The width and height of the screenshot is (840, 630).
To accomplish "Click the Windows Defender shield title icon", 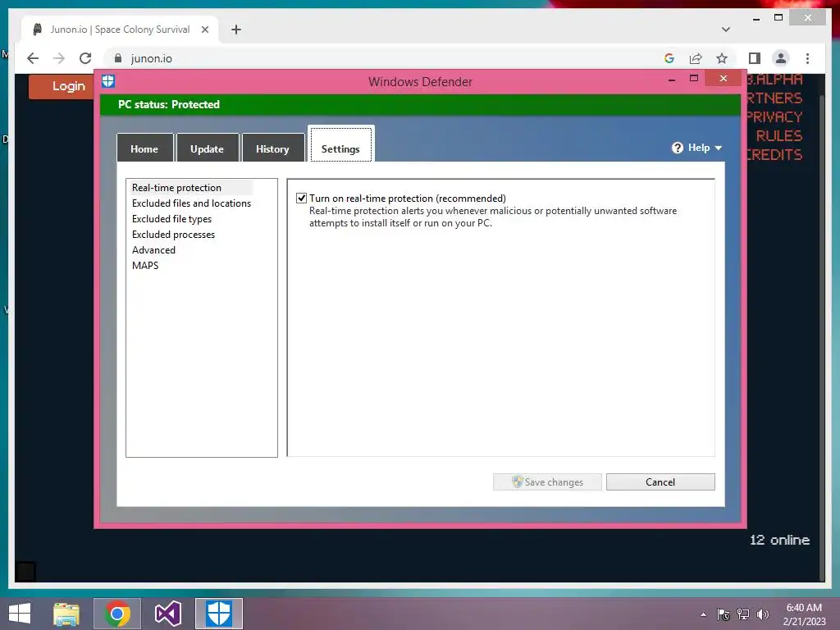I will (108, 81).
